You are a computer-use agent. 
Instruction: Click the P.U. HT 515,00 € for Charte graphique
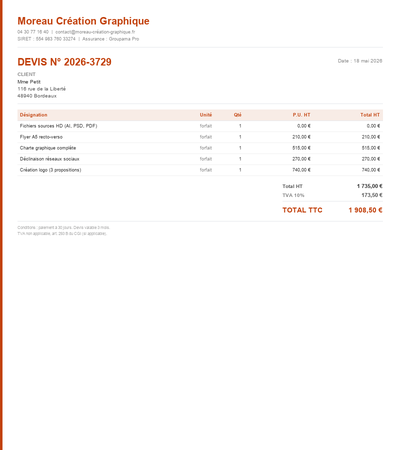pyautogui.click(x=301, y=148)
